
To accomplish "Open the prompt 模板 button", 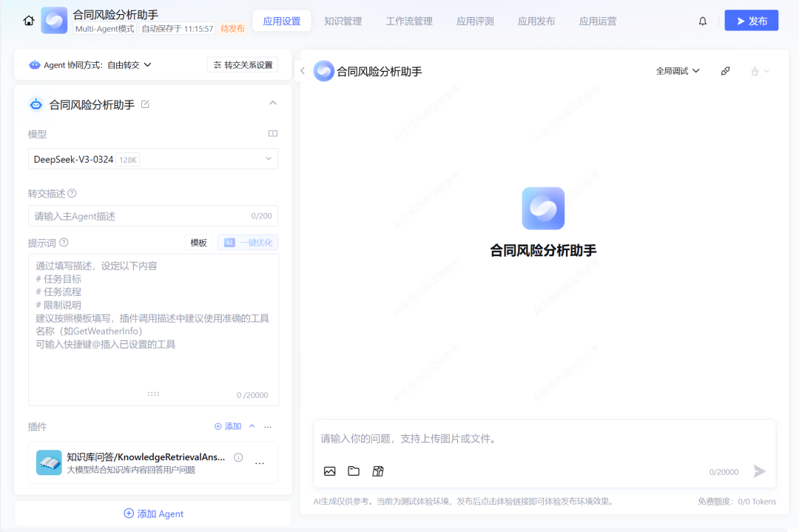I will coord(199,243).
